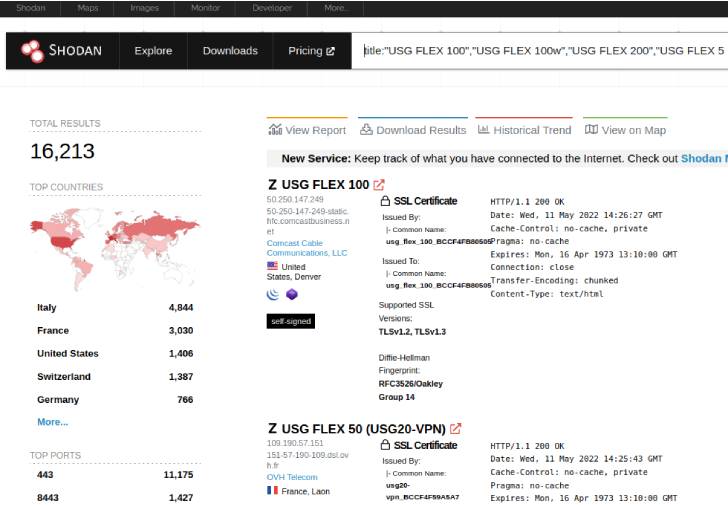Open the Maps top menu item

[88, 8]
